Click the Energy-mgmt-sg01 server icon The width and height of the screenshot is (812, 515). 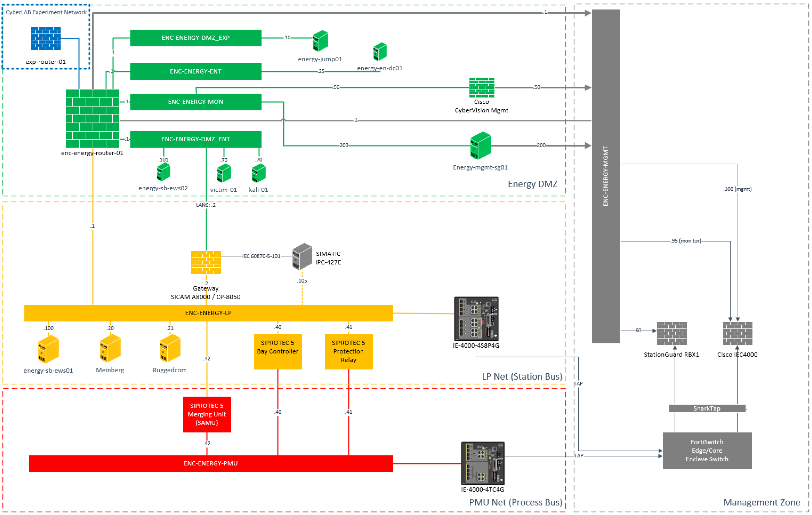point(481,145)
